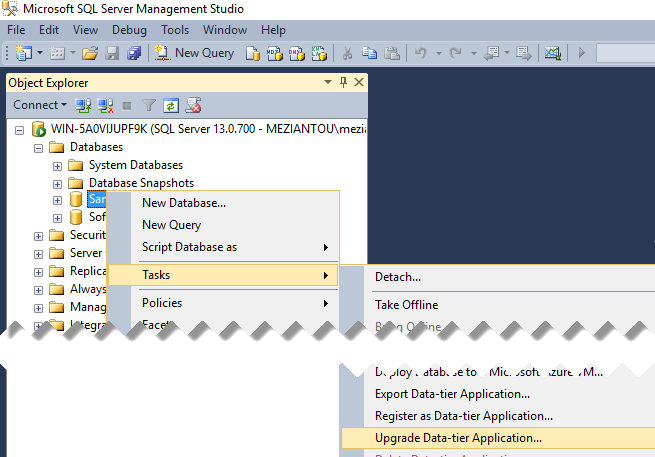655x457 pixels.
Task: Click the Open File folder icon
Action: coord(90,53)
